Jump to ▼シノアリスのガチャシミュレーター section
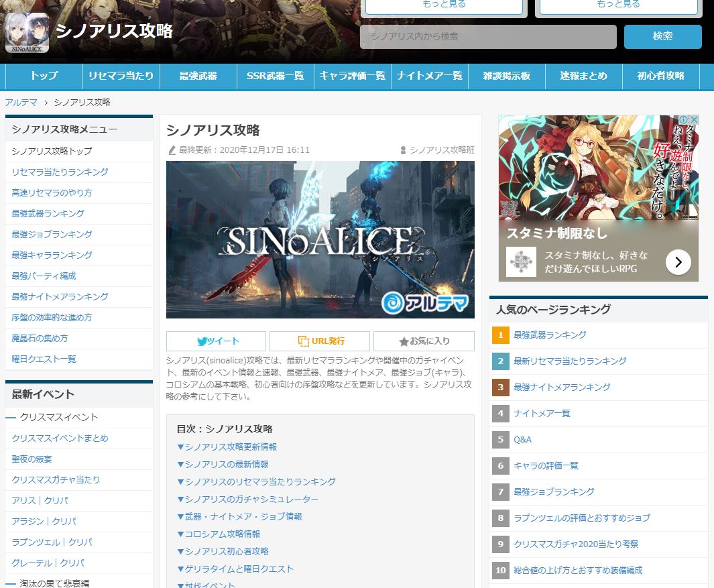The width and height of the screenshot is (714, 588). coord(247,499)
